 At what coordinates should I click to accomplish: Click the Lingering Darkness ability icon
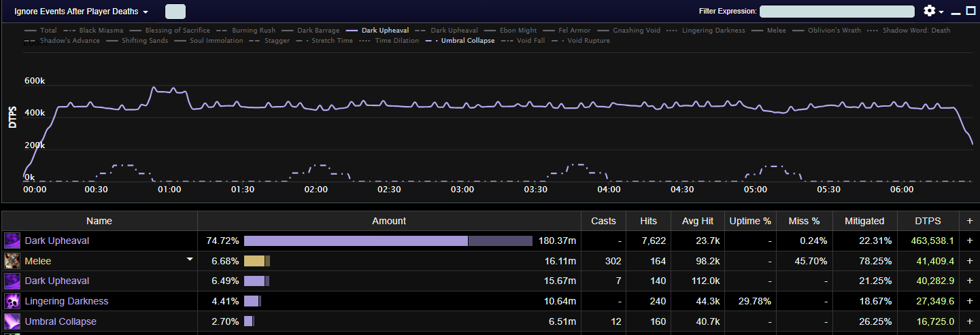pyautogui.click(x=12, y=301)
